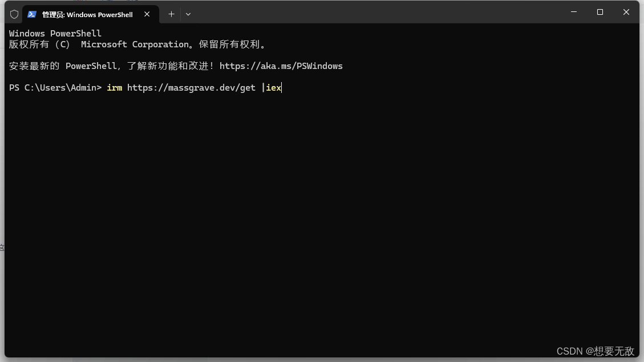Open a new tab with the plus icon
Image resolution: width=644 pixels, height=362 pixels.
click(x=171, y=14)
